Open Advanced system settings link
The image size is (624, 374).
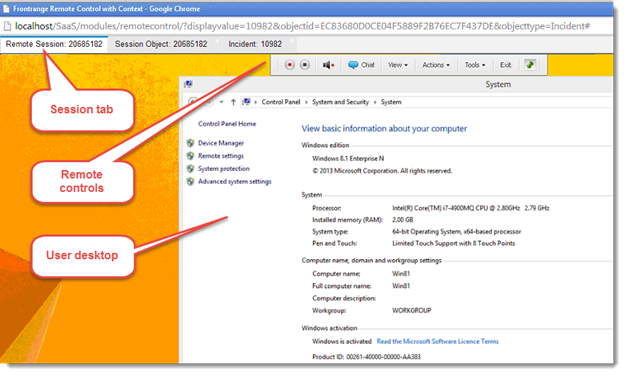[x=235, y=181]
